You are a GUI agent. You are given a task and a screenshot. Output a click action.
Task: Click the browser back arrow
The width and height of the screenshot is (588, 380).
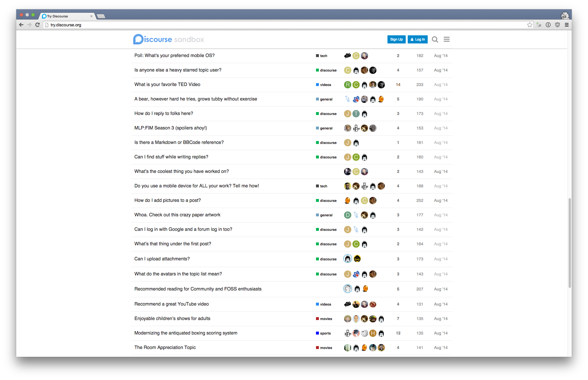(x=21, y=25)
